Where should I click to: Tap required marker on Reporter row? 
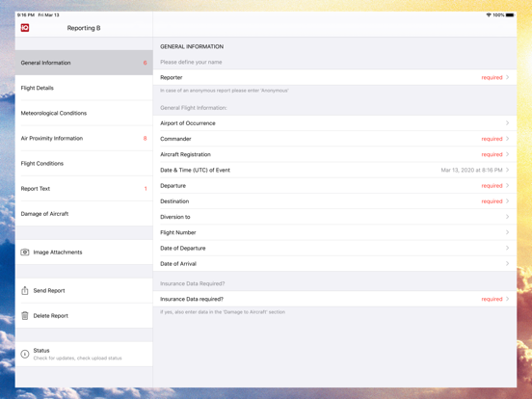(x=492, y=77)
